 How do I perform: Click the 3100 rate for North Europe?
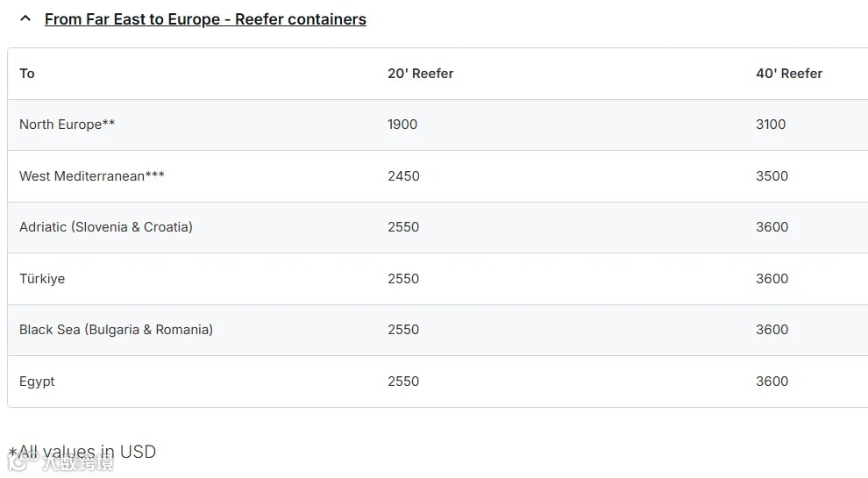coord(771,125)
